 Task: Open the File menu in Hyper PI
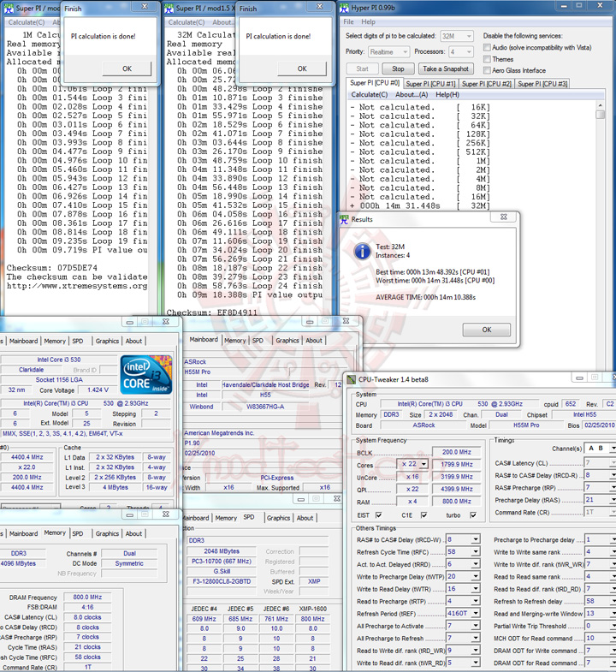[x=349, y=22]
